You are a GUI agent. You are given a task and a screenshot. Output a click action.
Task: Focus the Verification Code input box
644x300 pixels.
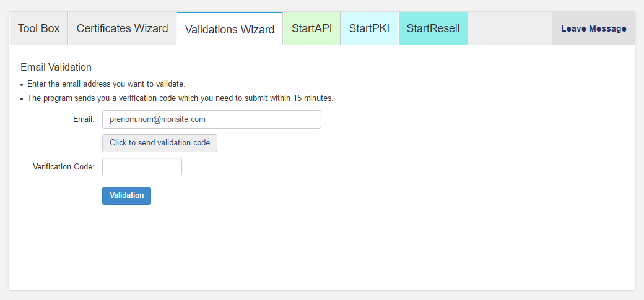pyautogui.click(x=142, y=167)
